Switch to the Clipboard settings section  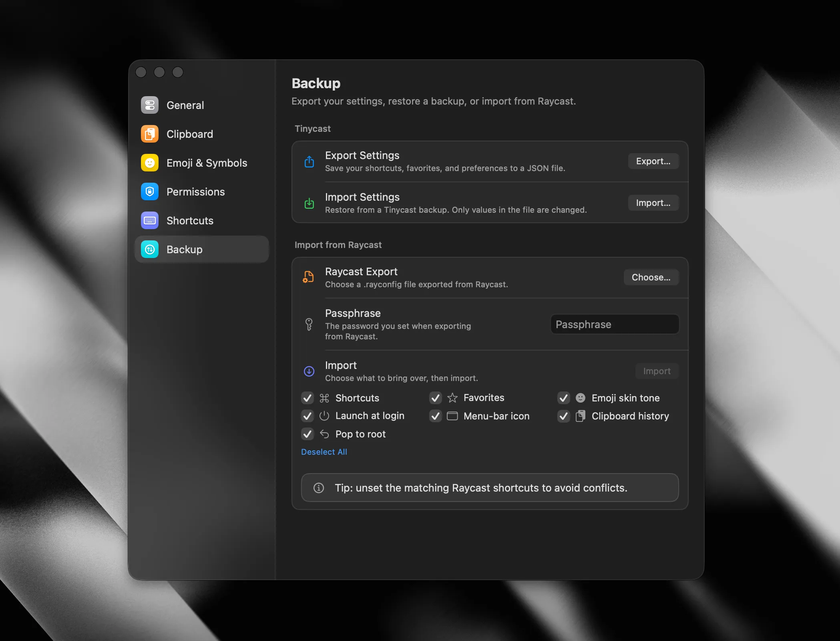[x=202, y=134]
